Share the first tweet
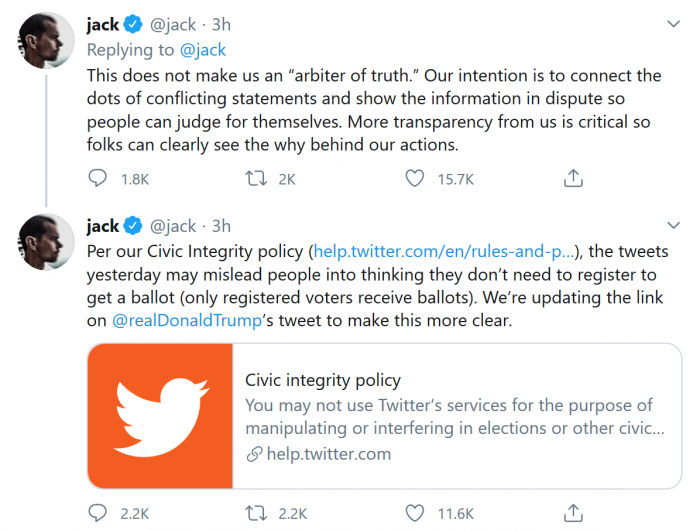The image size is (700, 530). coord(573,178)
